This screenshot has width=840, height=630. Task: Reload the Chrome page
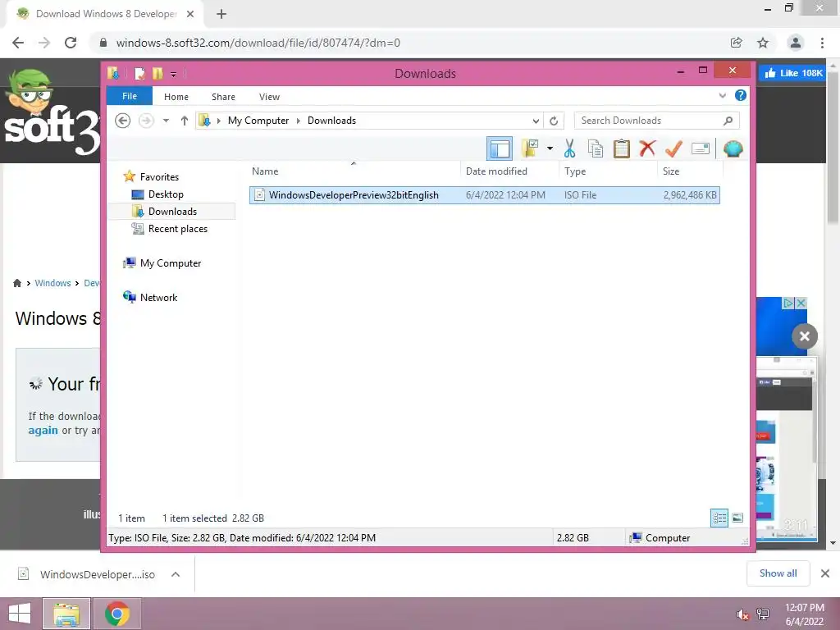(71, 43)
